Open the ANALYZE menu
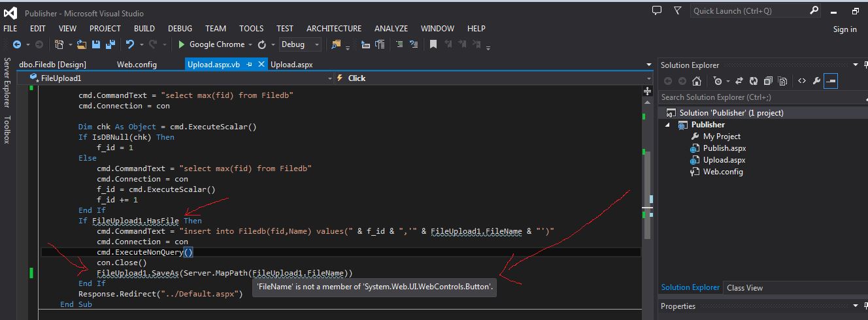The height and width of the screenshot is (320, 868). [391, 28]
